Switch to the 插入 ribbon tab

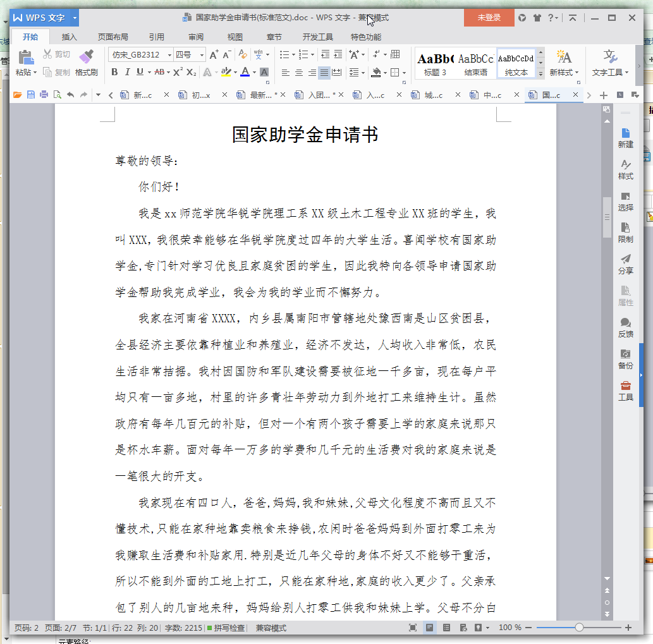tap(69, 37)
